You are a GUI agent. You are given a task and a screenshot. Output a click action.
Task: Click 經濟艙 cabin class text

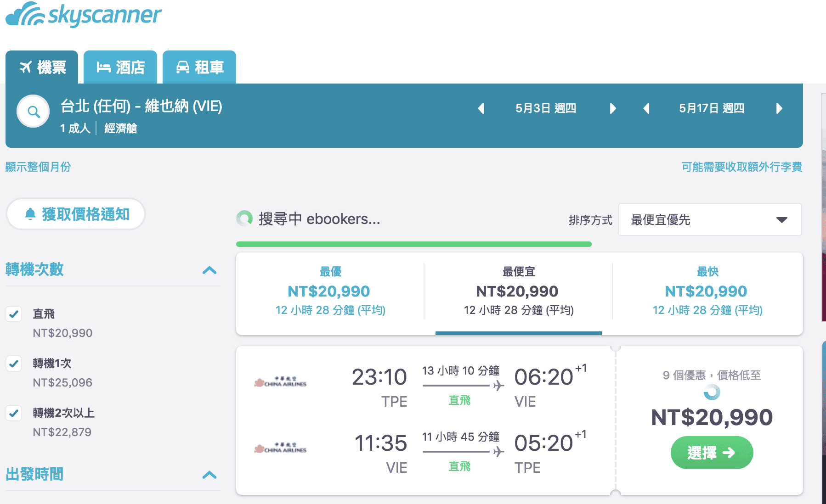(120, 128)
